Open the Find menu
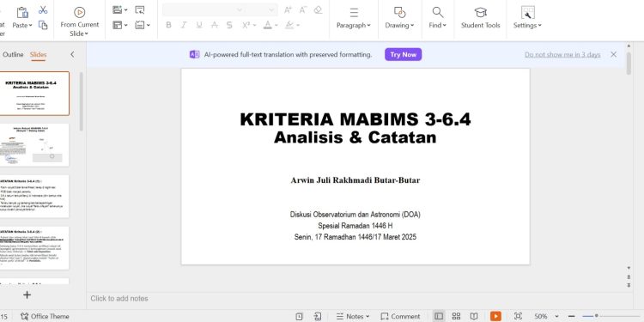Screen dimensions: 644x322 pyautogui.click(x=438, y=19)
